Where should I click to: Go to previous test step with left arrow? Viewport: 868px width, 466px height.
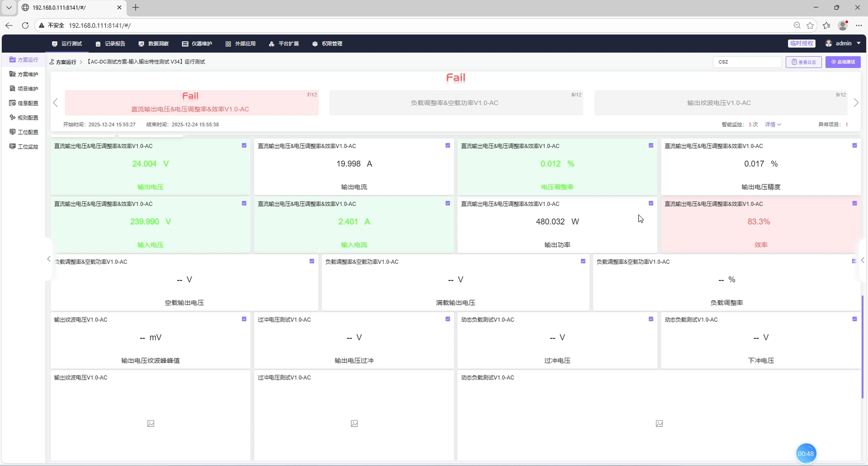click(x=55, y=103)
